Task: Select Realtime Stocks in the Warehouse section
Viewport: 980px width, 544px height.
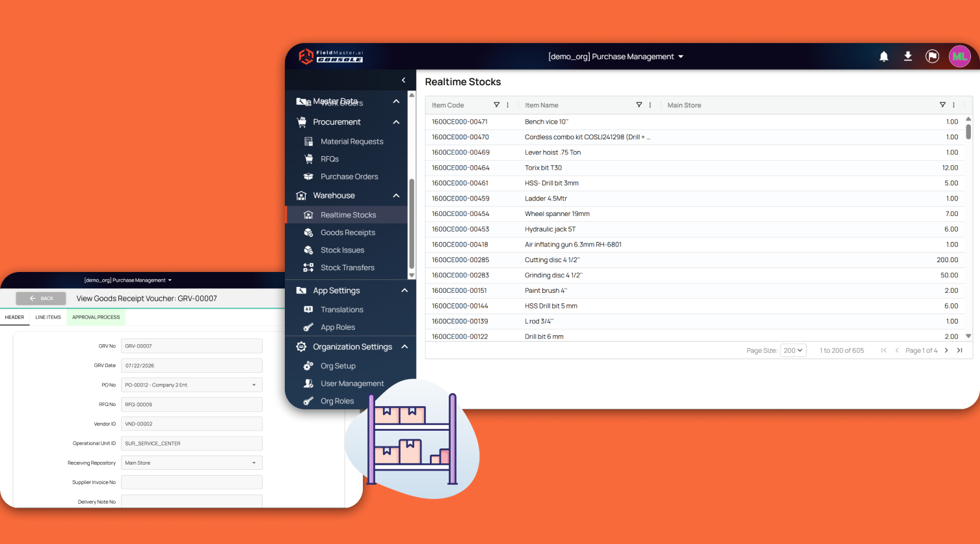Action: tap(347, 215)
